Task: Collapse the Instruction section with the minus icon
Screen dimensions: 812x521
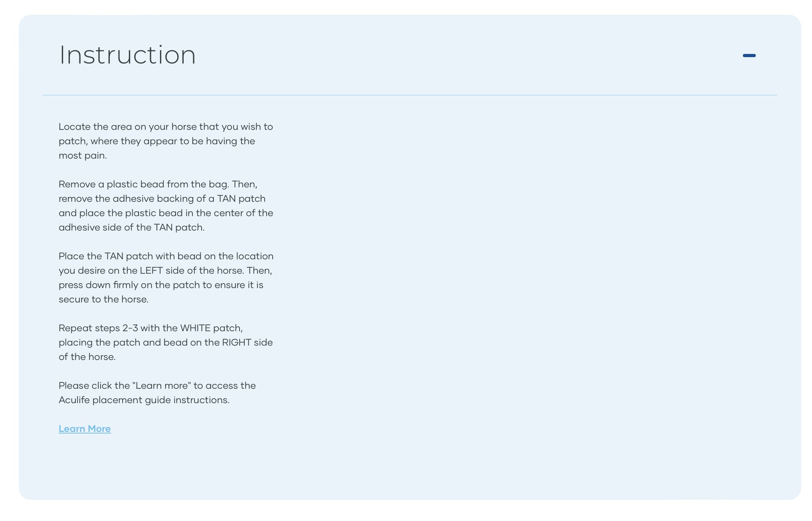Action: click(x=749, y=56)
